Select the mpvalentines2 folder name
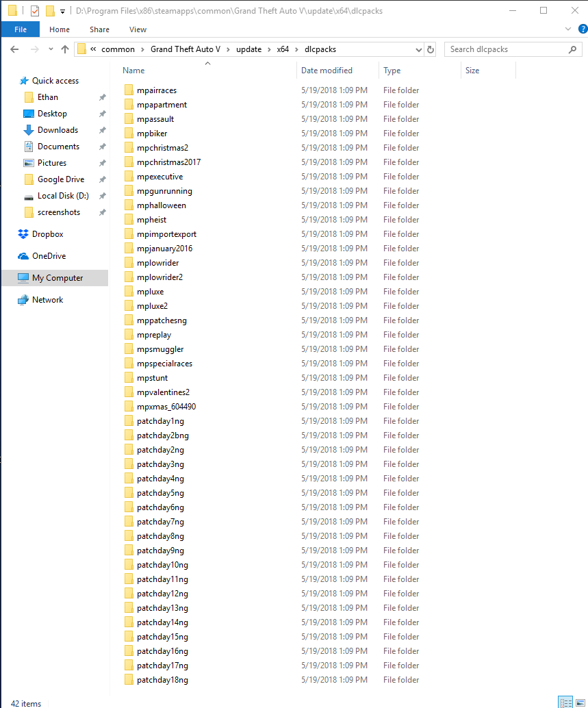The width and height of the screenshot is (588, 708). point(164,392)
